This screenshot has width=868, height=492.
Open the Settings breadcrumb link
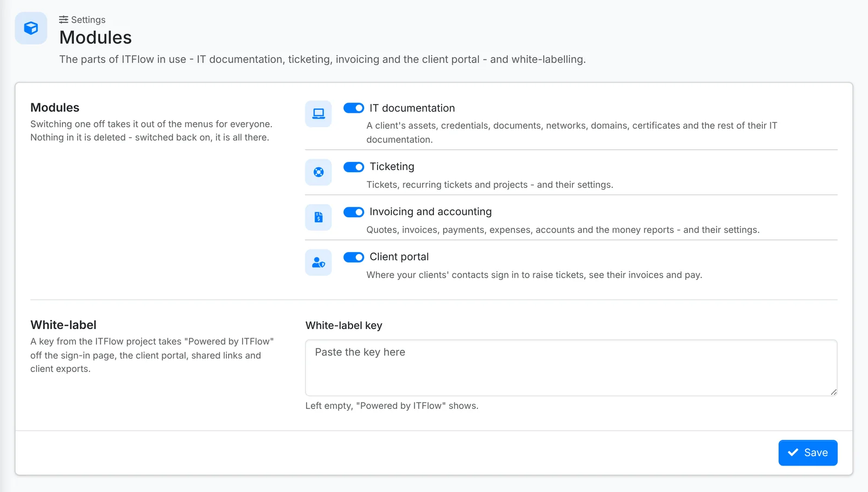82,20
